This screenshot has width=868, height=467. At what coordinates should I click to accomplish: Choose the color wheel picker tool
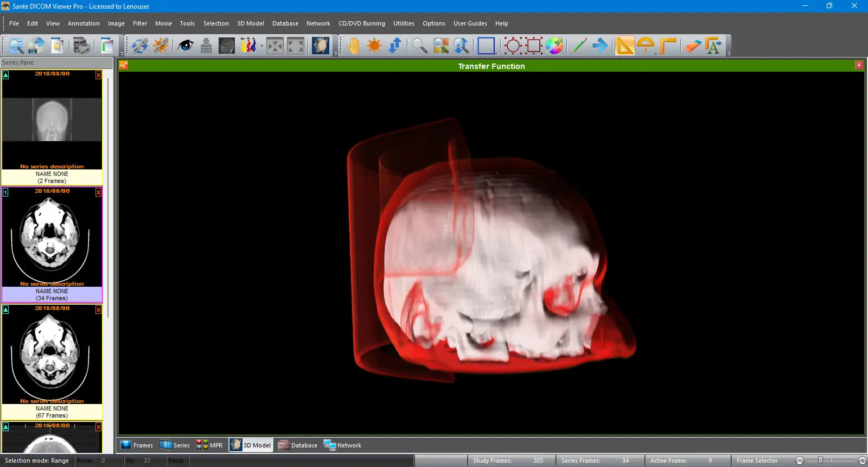554,46
